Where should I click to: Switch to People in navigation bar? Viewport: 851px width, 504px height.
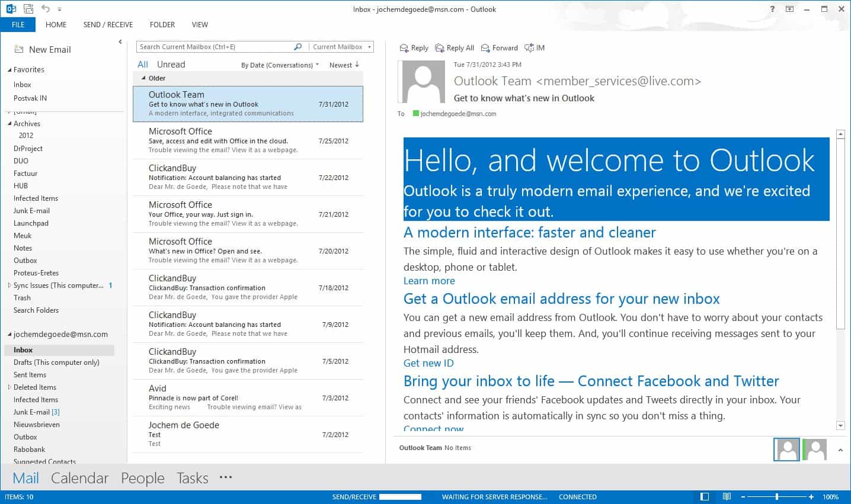click(142, 478)
